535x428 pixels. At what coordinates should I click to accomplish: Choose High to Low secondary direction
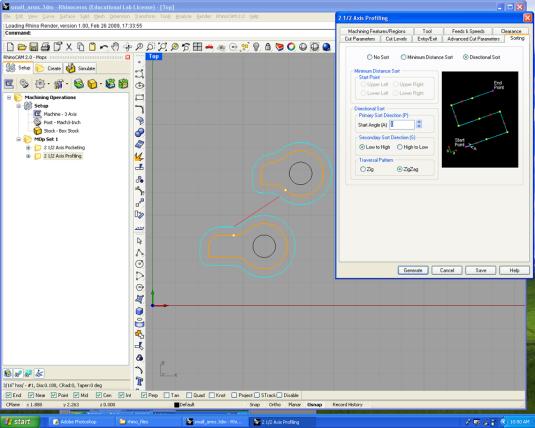pyautogui.click(x=400, y=147)
